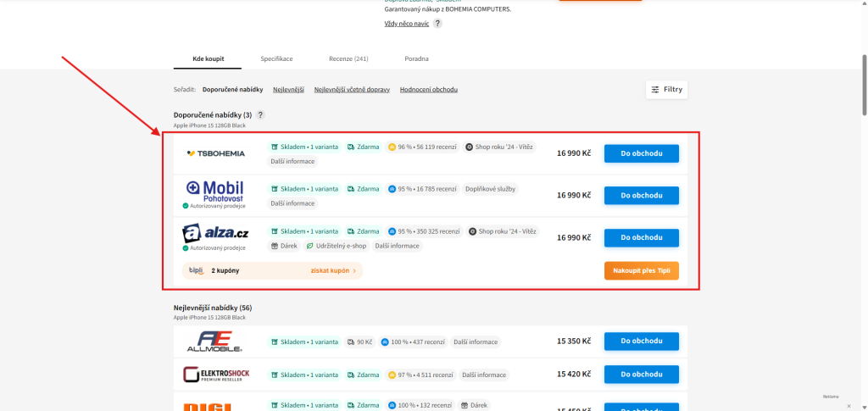The height and width of the screenshot is (411, 868).
Task: Click help icon next to Vždy něco navíc
Action: 437,24
